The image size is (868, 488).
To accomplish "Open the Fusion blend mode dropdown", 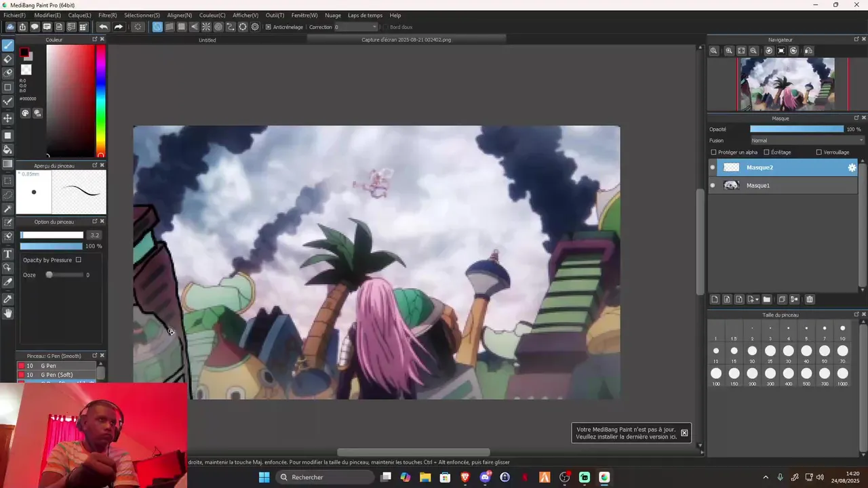I will click(807, 140).
